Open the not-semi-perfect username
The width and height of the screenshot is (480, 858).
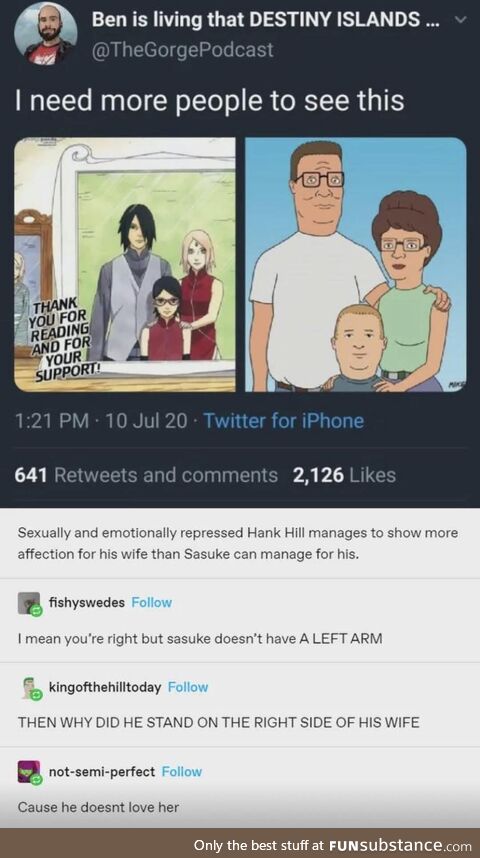[x=102, y=772]
